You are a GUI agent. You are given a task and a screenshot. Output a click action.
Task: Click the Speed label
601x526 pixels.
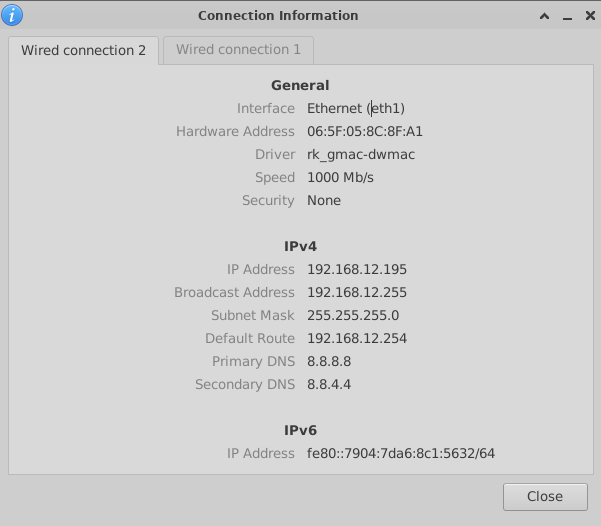(x=275, y=178)
